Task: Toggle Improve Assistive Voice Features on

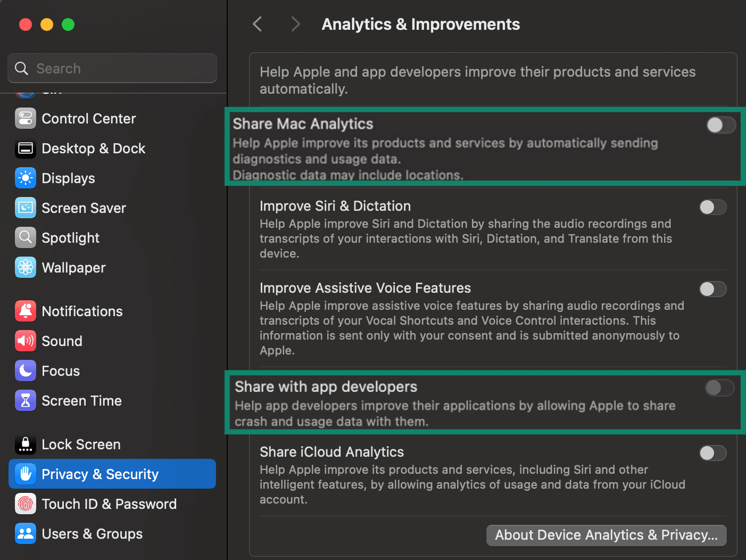Action: 712,289
